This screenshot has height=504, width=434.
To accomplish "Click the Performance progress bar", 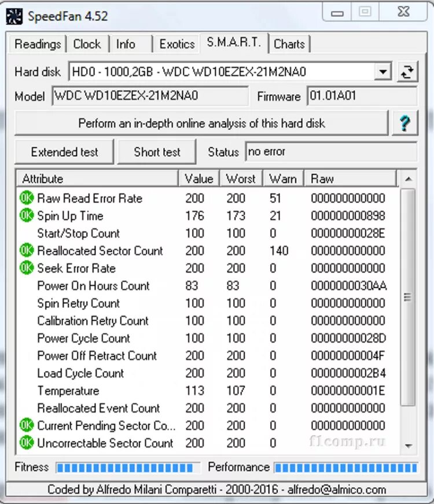I will (x=345, y=468).
